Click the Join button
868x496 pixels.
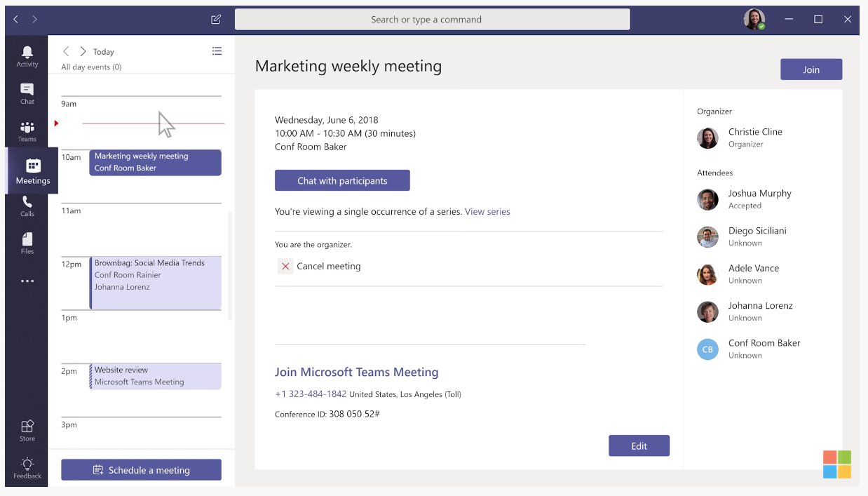click(811, 69)
